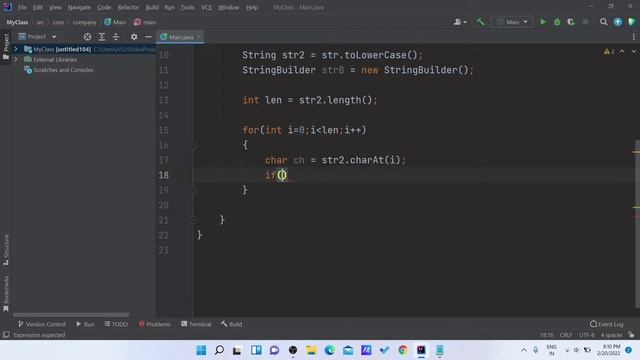Open Google Chrome on taskbar
640x360 pixels.
[x=403, y=350]
